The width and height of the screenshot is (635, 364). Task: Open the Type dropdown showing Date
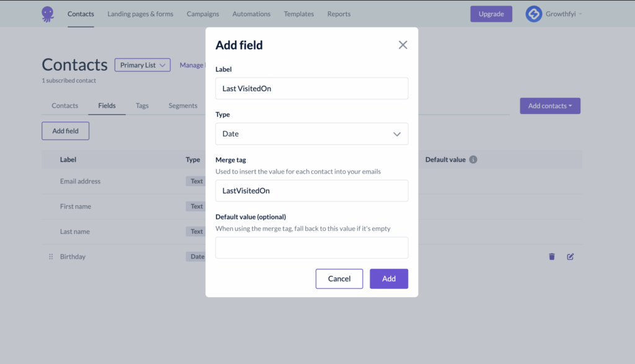pos(311,134)
